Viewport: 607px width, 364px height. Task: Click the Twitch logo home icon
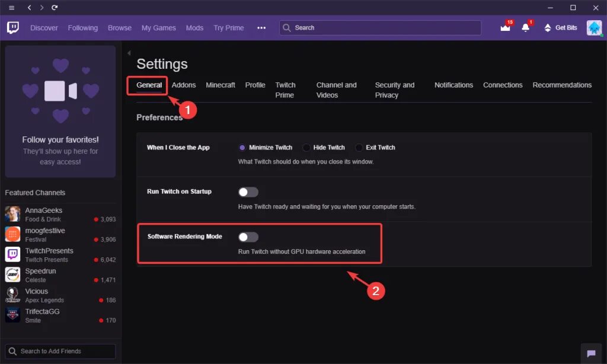pyautogui.click(x=13, y=27)
